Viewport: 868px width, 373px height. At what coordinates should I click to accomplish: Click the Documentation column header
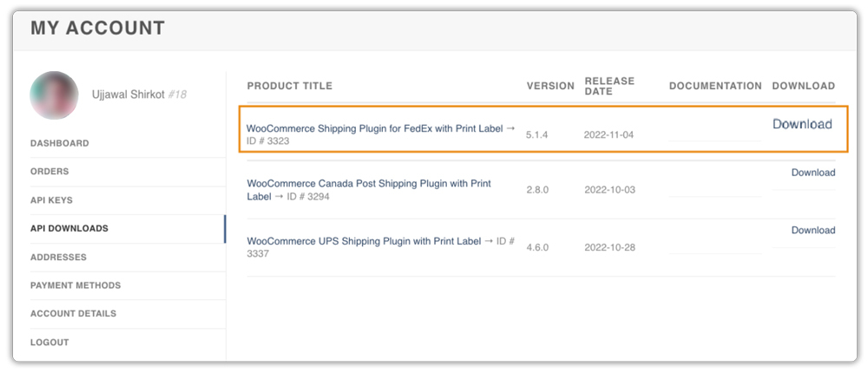click(715, 86)
